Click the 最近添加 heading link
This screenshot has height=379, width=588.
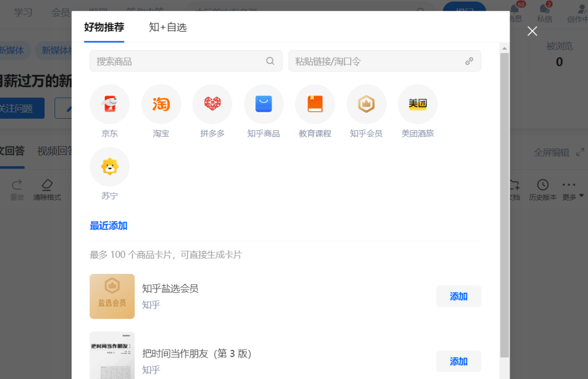tap(108, 225)
